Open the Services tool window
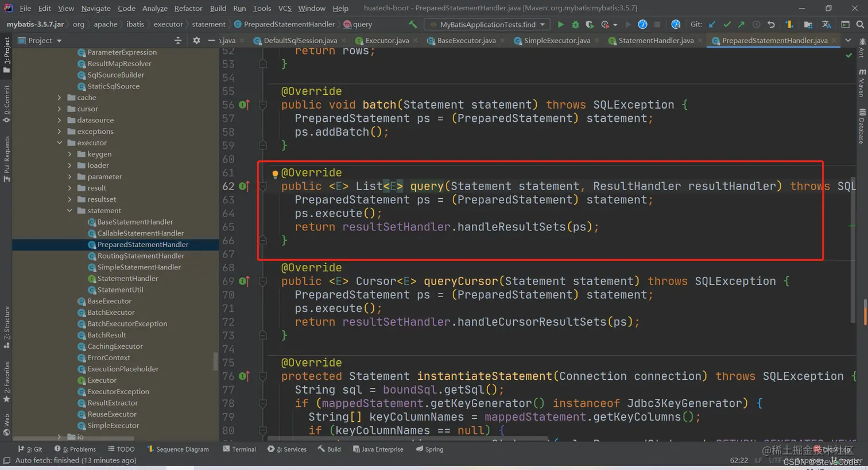This screenshot has height=470, width=868. tap(287, 449)
